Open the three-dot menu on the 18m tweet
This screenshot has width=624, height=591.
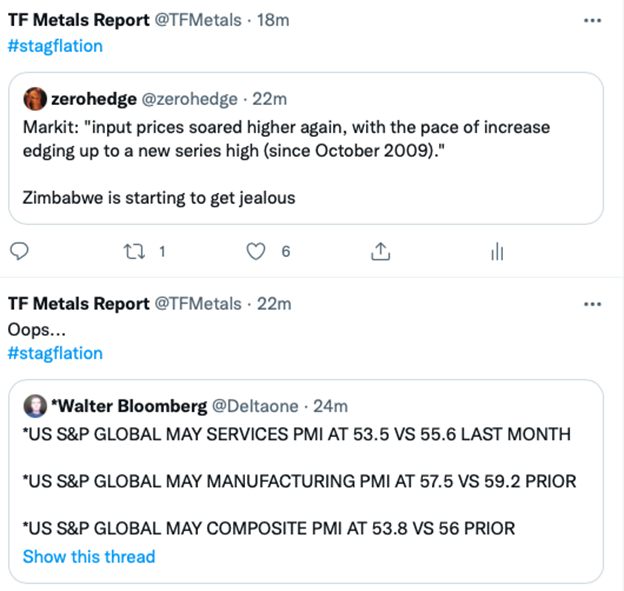point(592,21)
